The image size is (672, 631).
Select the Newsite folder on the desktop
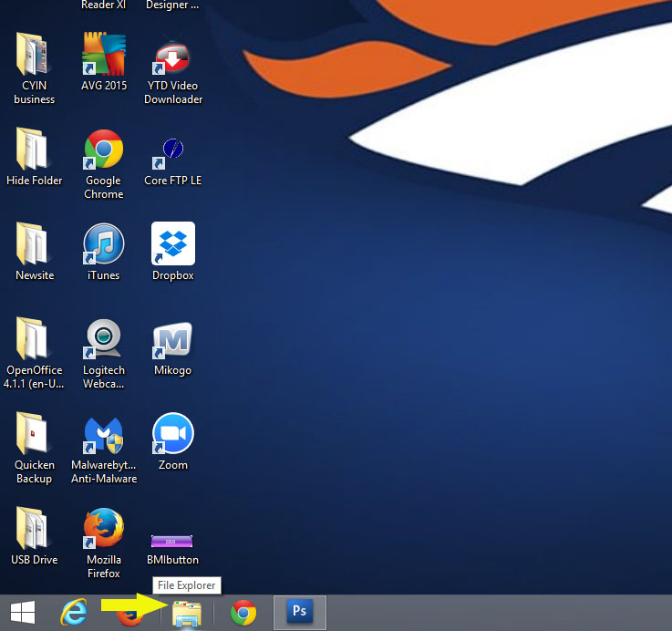click(34, 245)
